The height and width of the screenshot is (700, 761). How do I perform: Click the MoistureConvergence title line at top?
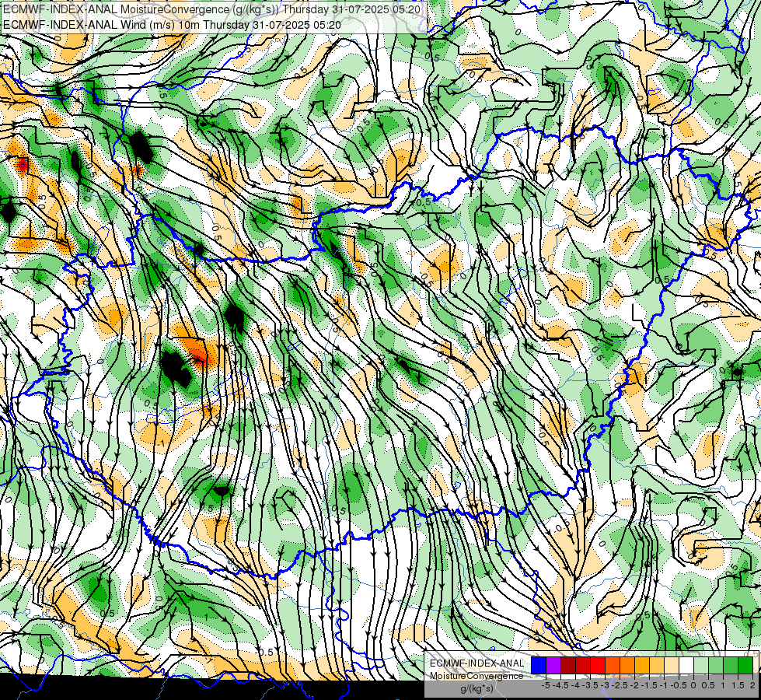pos(212,9)
